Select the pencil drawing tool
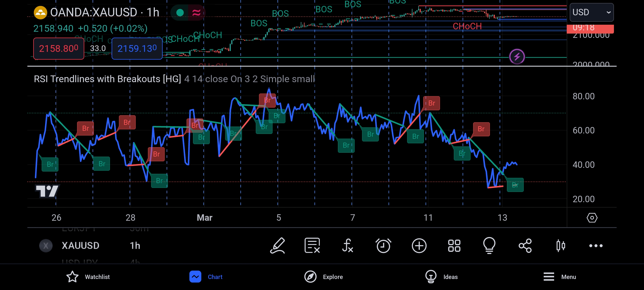 coord(277,245)
